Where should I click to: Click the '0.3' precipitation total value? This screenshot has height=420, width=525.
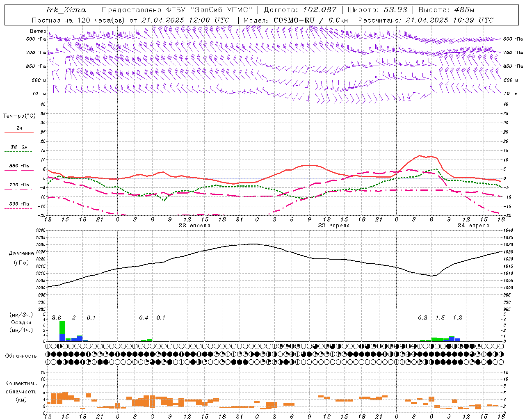click(x=422, y=318)
